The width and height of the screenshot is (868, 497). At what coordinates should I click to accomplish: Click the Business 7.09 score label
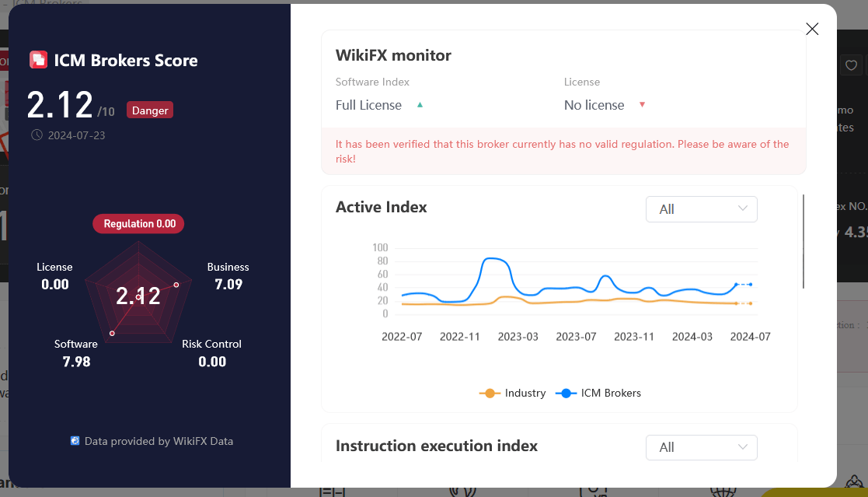pyautogui.click(x=228, y=276)
